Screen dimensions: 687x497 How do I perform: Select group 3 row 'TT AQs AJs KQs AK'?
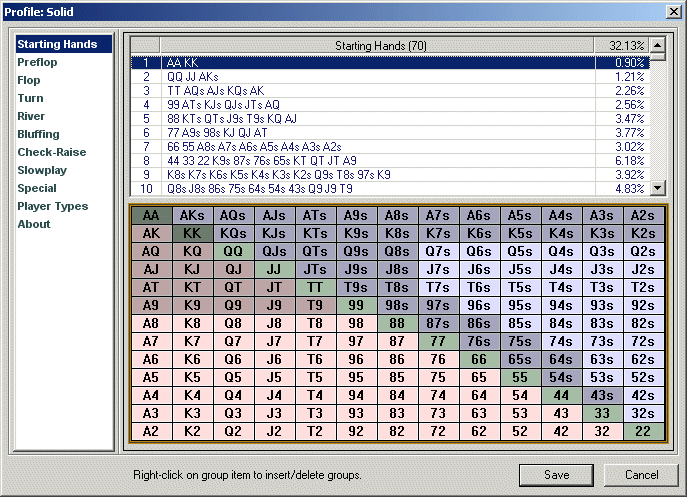(390, 91)
